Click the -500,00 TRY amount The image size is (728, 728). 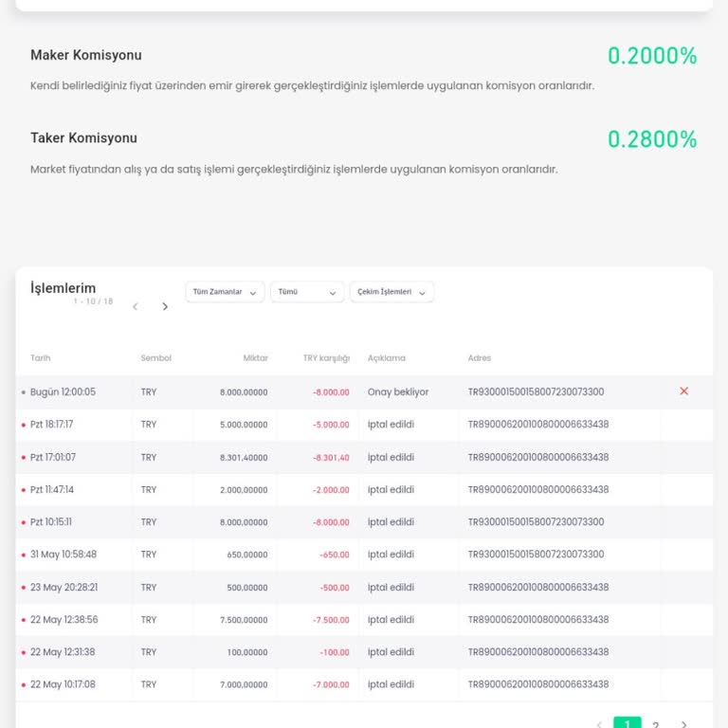[x=335, y=588]
